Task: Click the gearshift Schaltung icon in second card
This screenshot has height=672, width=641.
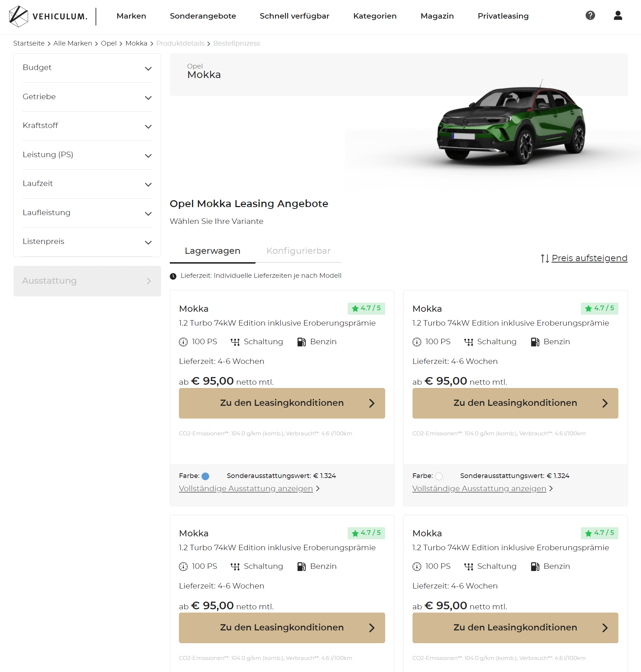Action: (x=469, y=342)
